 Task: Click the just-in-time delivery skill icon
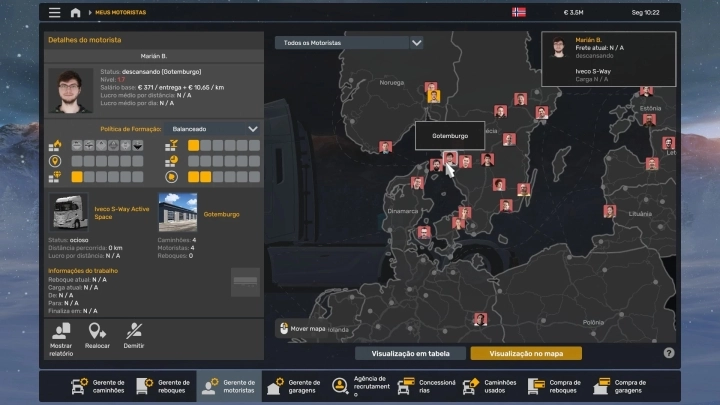171,161
